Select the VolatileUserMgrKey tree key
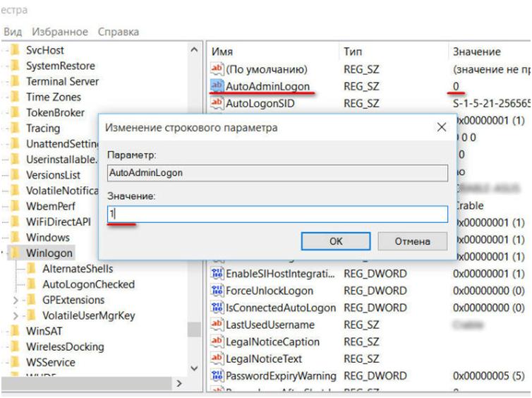This screenshot has height=398, width=532. (x=89, y=315)
